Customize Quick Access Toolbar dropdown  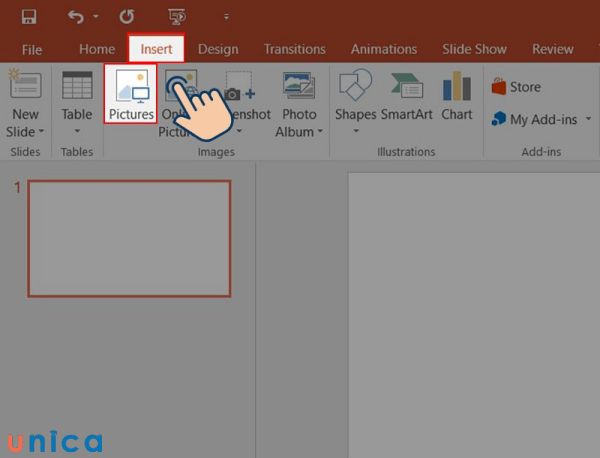[x=226, y=17]
